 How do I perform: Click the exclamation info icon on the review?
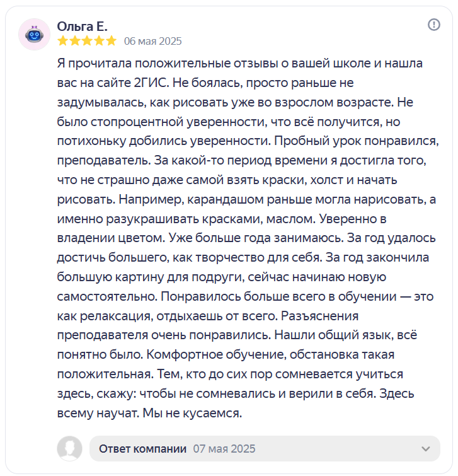[434, 25]
